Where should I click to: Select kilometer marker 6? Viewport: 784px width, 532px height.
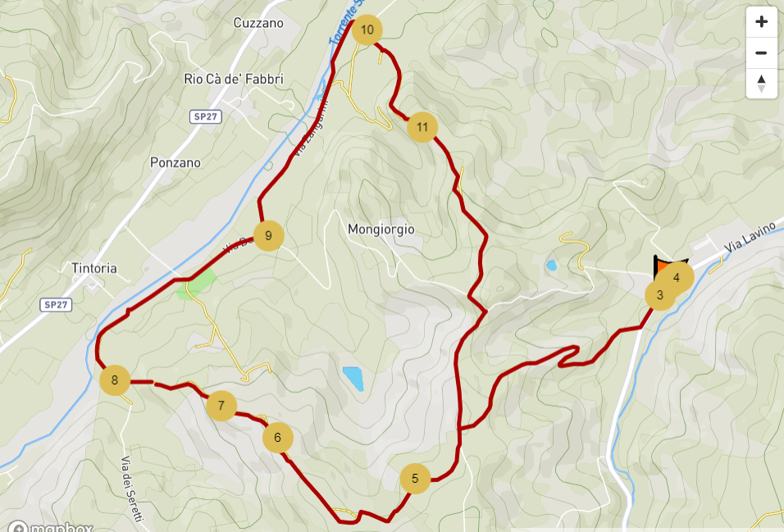278,438
